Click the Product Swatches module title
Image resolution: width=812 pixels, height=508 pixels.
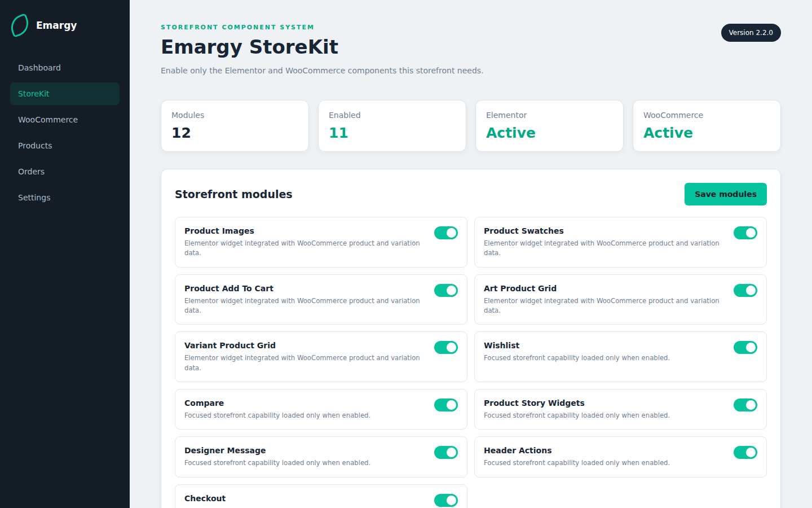(524, 231)
